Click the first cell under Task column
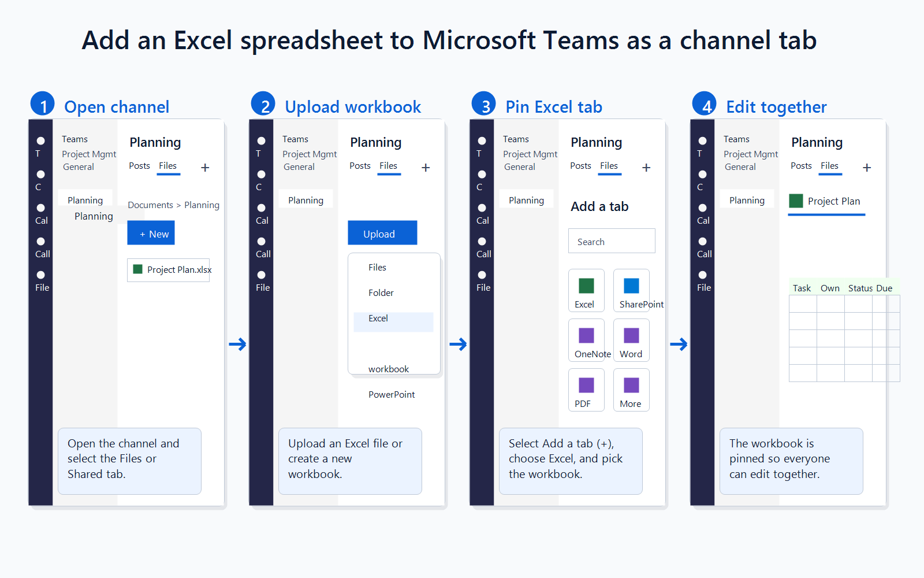 click(803, 303)
